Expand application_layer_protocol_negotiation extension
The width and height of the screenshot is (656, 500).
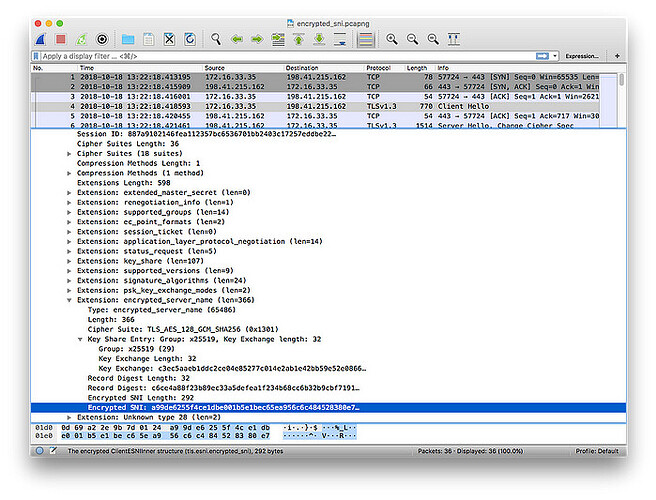[69, 241]
